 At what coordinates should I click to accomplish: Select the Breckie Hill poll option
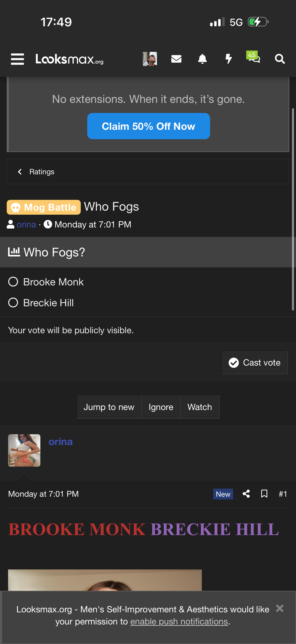[13, 303]
